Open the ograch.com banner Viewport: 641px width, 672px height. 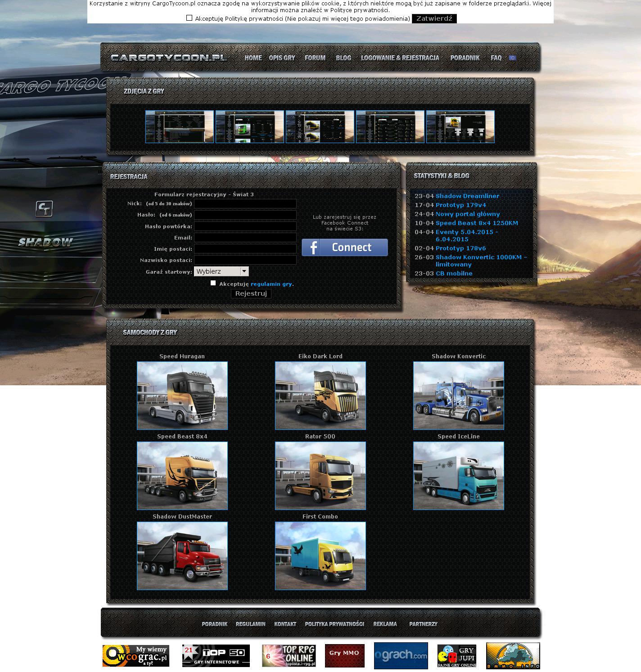[401, 655]
